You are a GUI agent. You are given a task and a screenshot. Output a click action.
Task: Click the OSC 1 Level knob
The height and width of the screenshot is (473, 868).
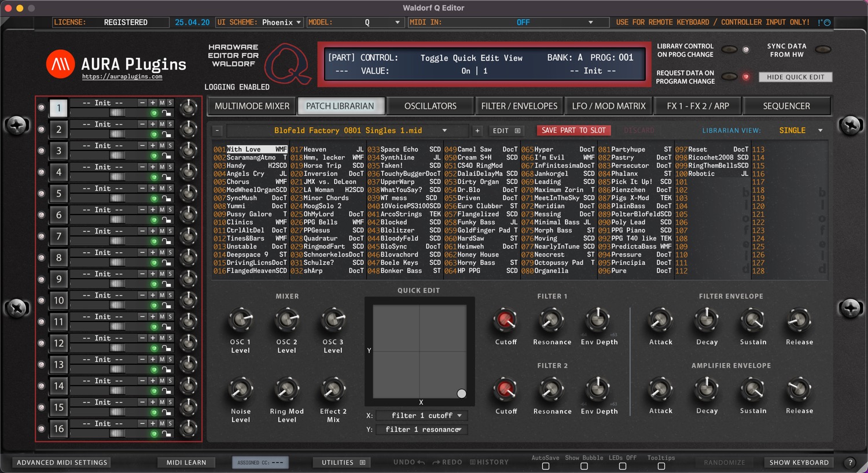[241, 320]
